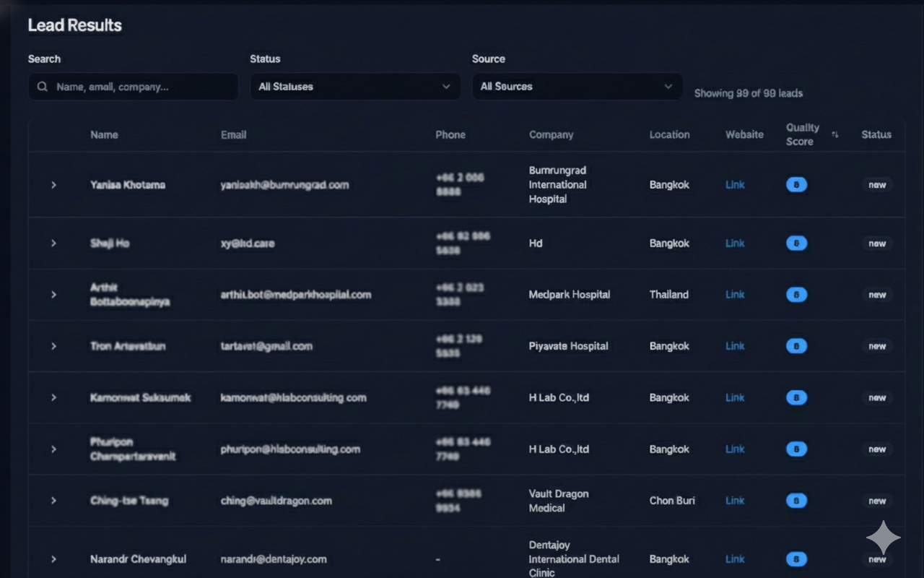Expand the Ching-tse Tsang row
924x578 pixels.
tap(53, 500)
